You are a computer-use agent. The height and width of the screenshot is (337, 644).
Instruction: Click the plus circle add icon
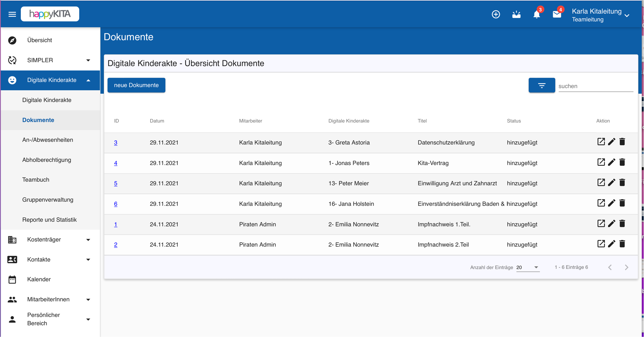[x=496, y=14]
